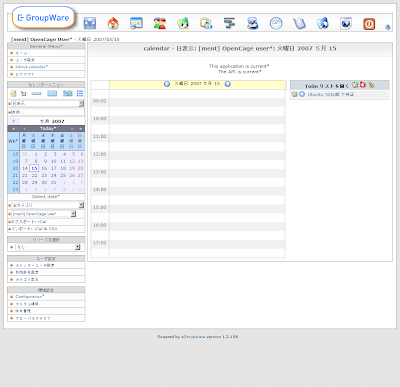
Task: Click the small icon at toolbar's far right end
Action: 388,27
